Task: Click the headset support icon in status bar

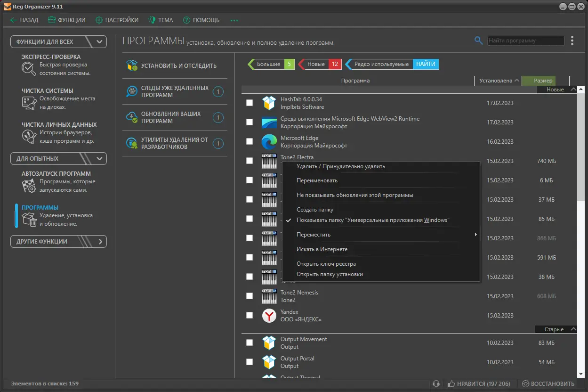Action: [436, 384]
